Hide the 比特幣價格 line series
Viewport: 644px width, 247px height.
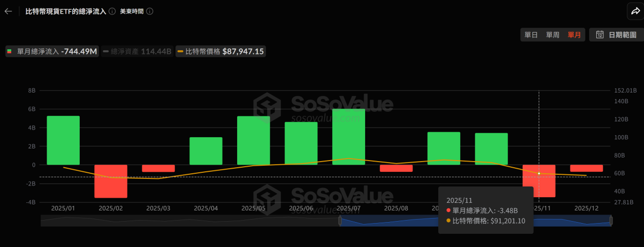click(x=221, y=51)
